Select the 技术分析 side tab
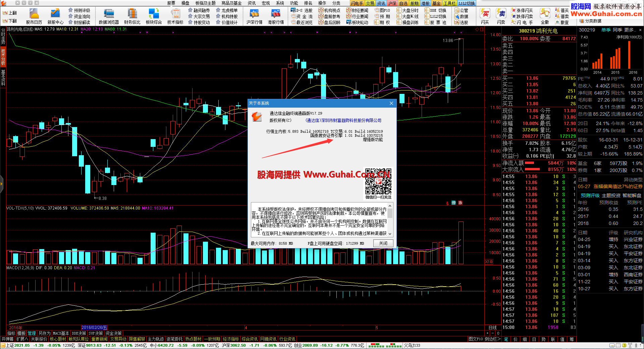644x349 pixels. 3,56
